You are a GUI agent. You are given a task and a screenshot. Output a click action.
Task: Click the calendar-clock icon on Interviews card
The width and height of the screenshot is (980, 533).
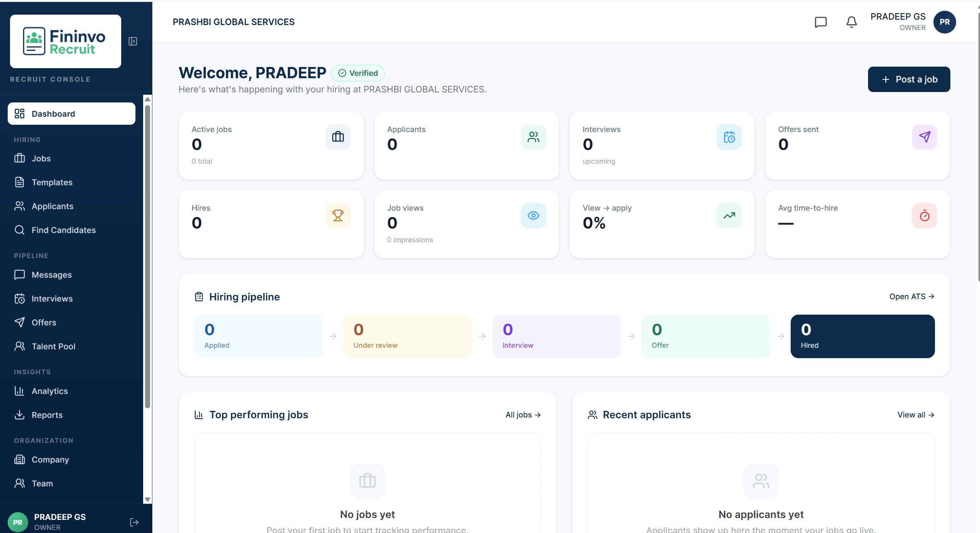729,137
